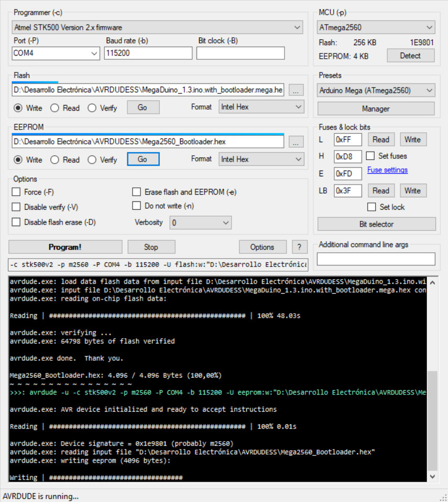Click the question mark help button

pyautogui.click(x=300, y=247)
